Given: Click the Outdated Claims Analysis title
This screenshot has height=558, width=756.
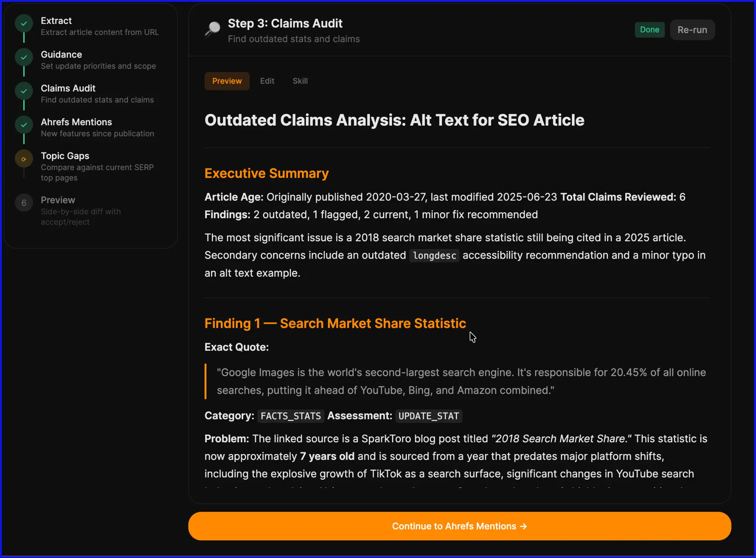Looking at the screenshot, I should point(394,120).
